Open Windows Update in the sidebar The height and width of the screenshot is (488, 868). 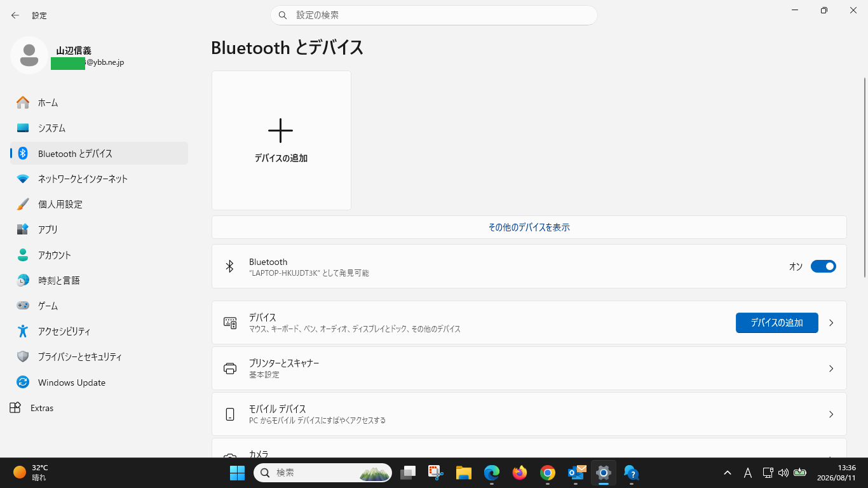click(99, 383)
